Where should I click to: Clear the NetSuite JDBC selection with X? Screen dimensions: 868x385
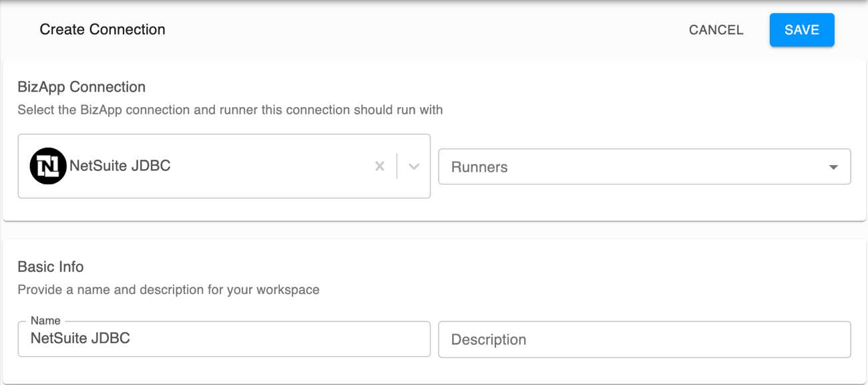click(379, 166)
